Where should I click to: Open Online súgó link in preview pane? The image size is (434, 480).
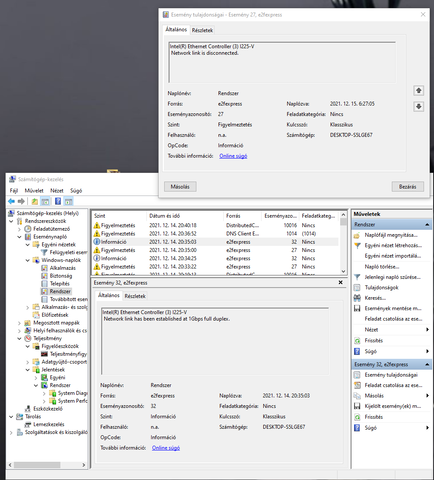pyautogui.click(x=166, y=448)
